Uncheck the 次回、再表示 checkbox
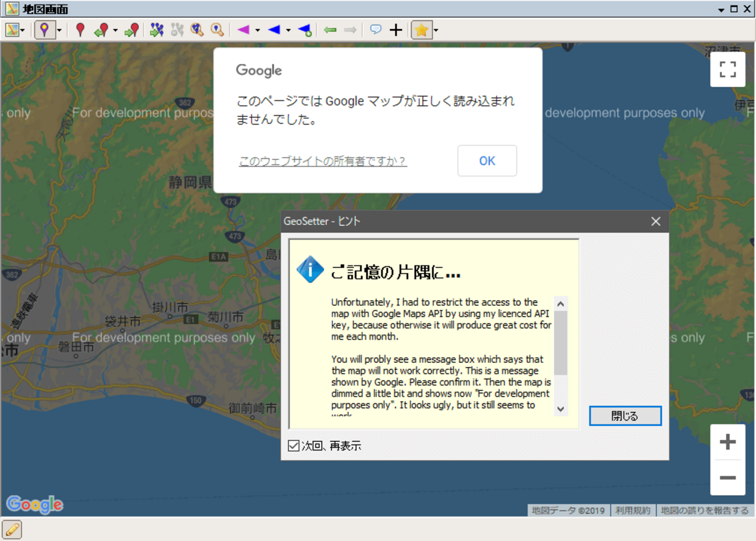This screenshot has height=541, width=756. pos(294,446)
